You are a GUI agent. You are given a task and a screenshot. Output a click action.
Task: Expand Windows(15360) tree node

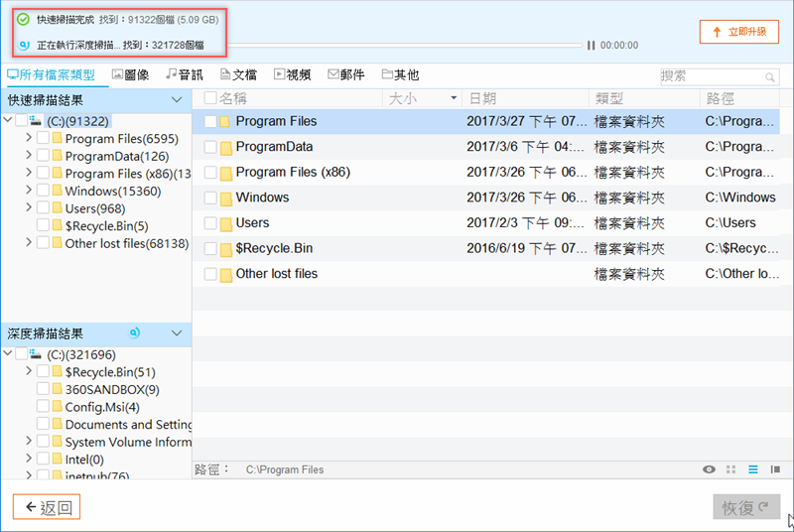coord(29,190)
